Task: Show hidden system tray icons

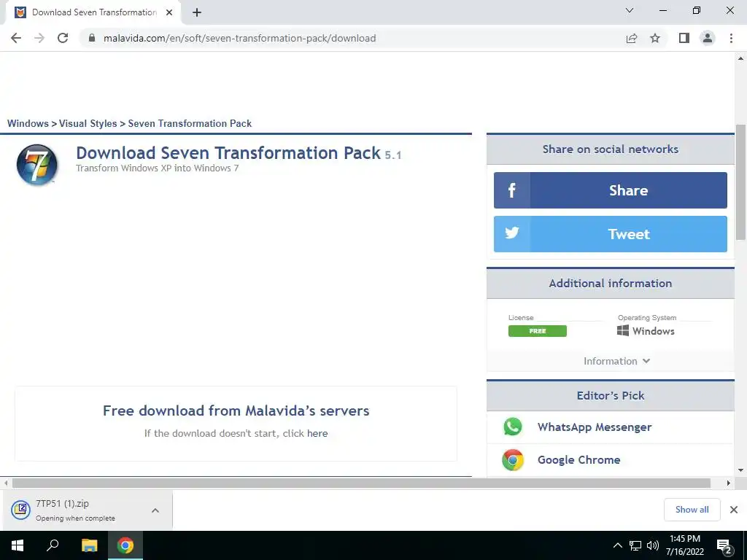Action: [x=617, y=545]
